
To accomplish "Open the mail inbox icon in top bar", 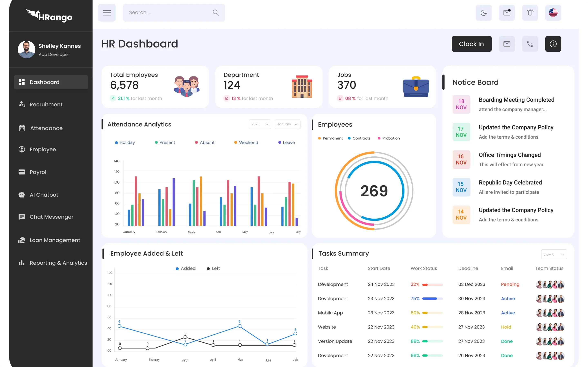I will 507,13.
